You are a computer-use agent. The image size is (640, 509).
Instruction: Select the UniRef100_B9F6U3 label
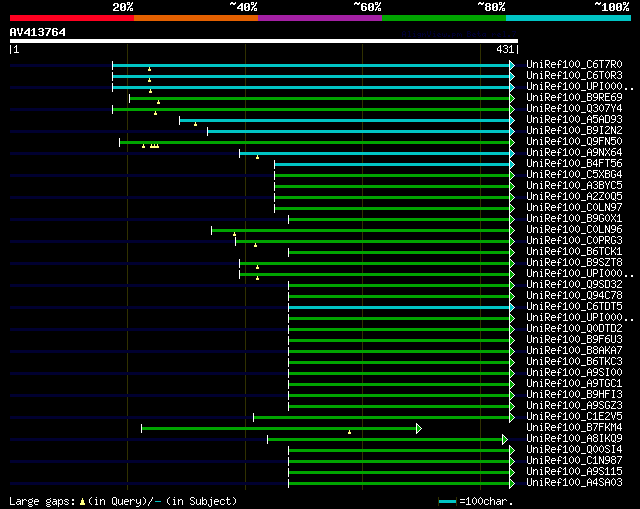[x=574, y=340]
